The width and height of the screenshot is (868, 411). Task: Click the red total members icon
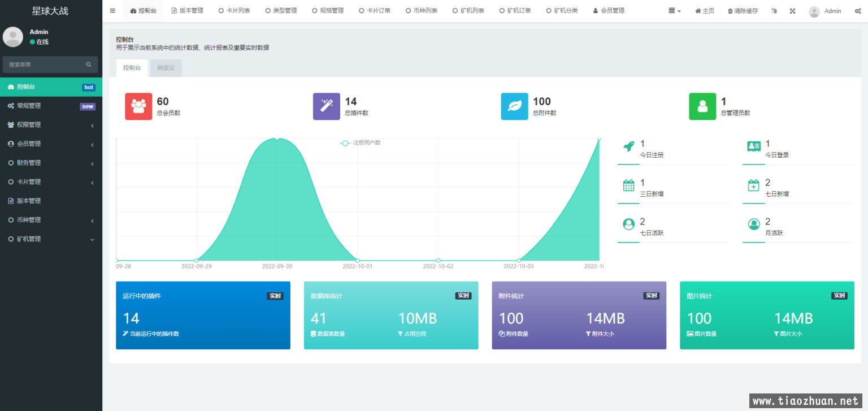(x=138, y=106)
